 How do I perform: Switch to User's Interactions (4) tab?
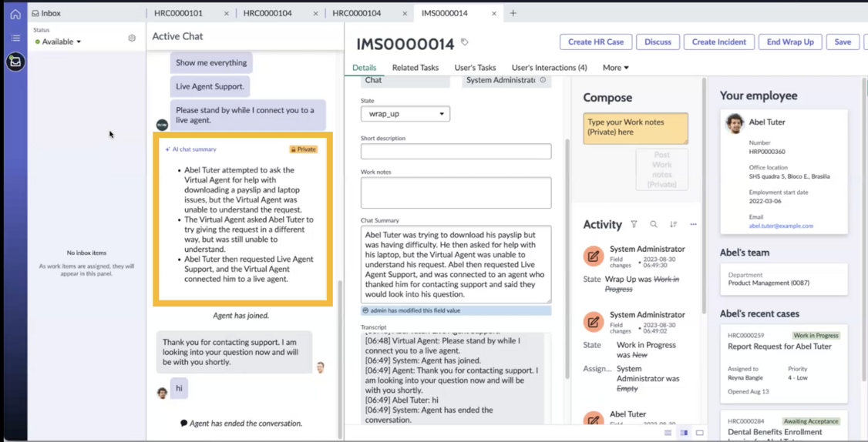tap(549, 68)
